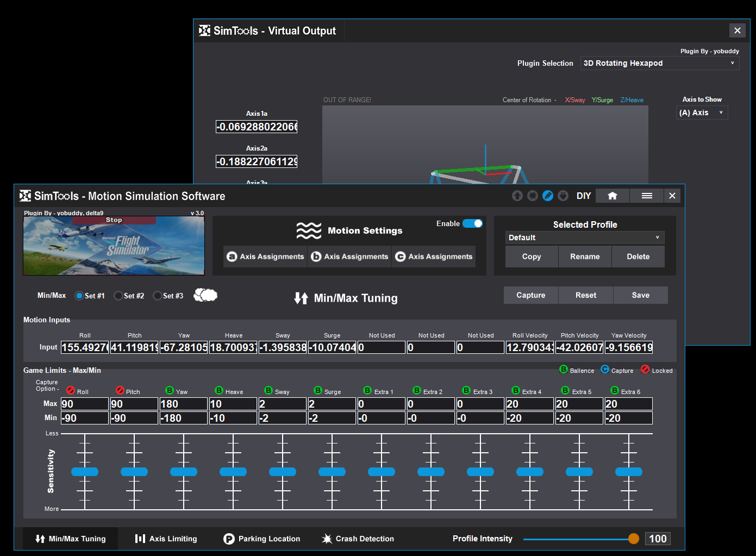Click the crash burst status icon
The image size is (756, 556).
[x=533, y=196]
